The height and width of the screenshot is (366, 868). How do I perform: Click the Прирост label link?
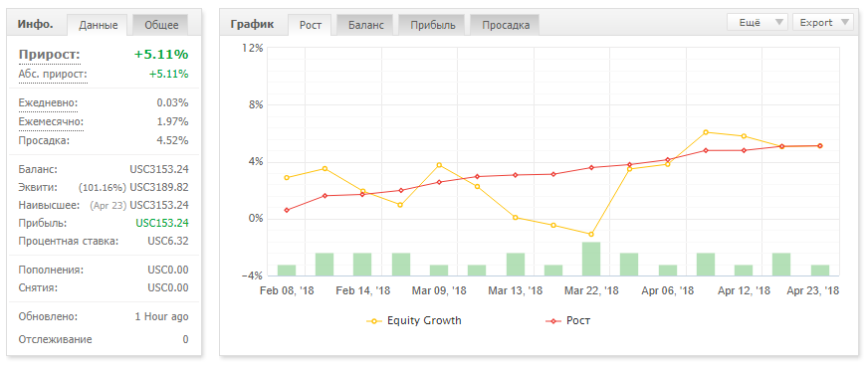(x=49, y=55)
